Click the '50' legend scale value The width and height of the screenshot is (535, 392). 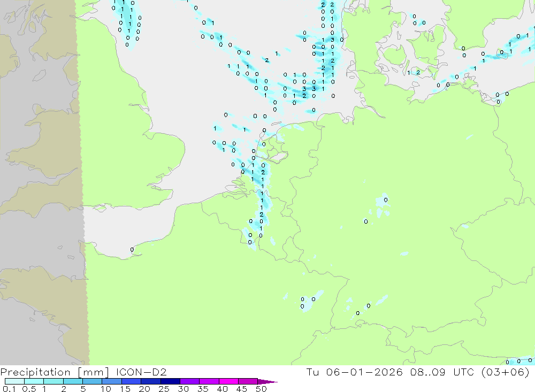click(261, 389)
